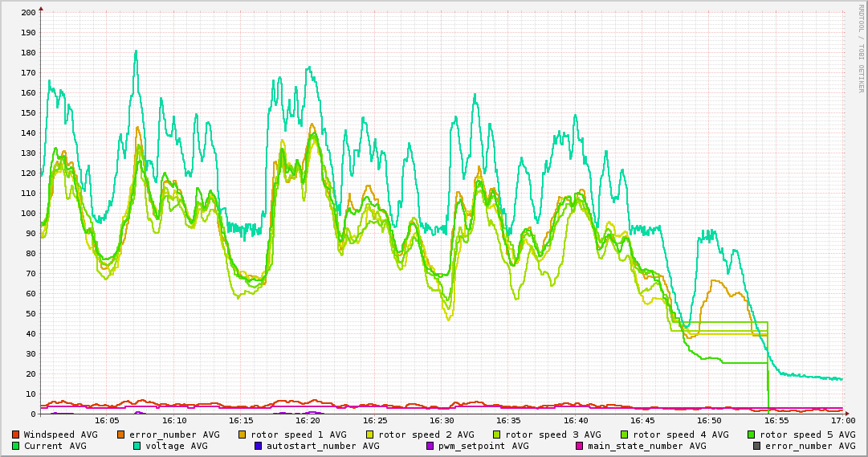Click the rotor speed 2 AVG color swatch
This screenshot has width=868, height=457.
click(x=370, y=435)
